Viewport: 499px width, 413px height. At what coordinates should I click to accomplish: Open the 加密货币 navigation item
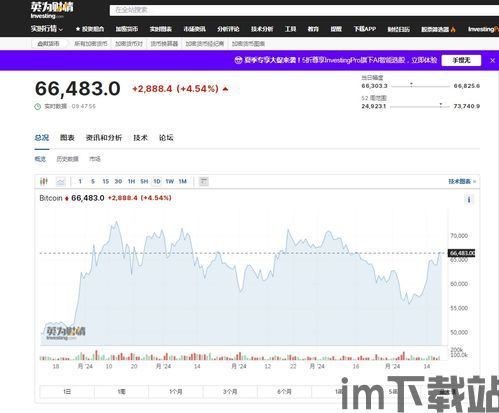click(x=127, y=29)
